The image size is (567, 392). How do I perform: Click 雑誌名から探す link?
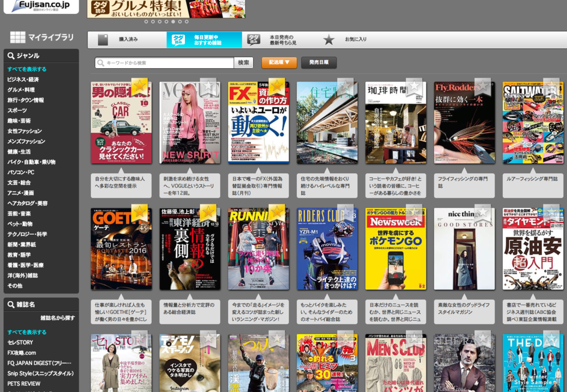[x=58, y=318]
